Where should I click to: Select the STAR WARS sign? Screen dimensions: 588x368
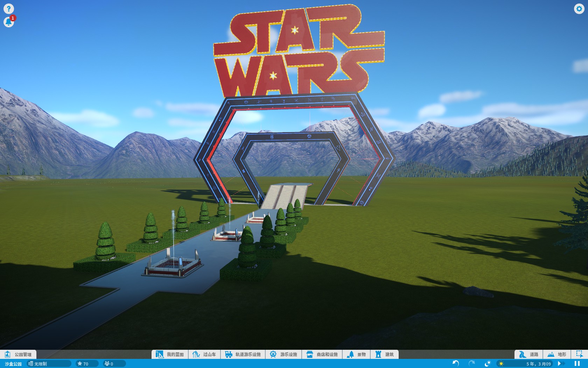pyautogui.click(x=299, y=51)
